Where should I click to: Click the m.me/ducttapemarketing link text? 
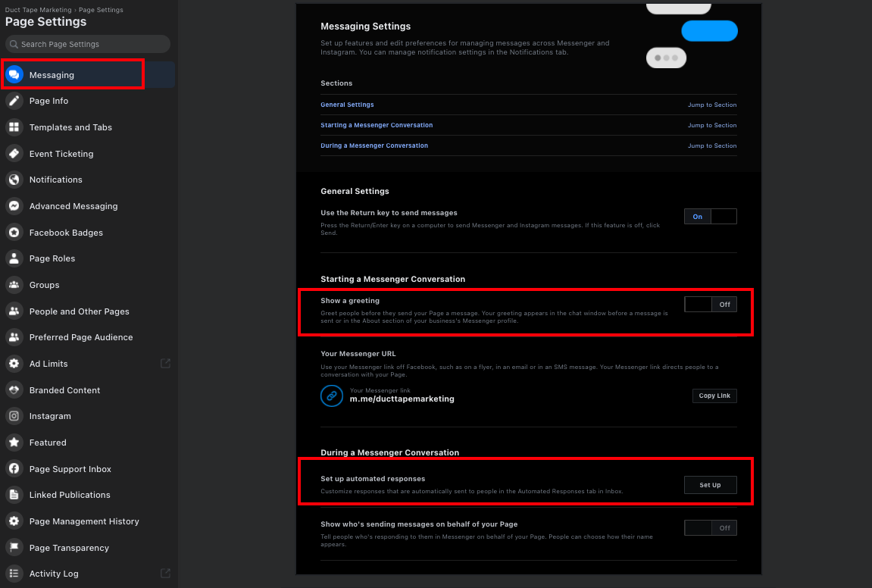pyautogui.click(x=402, y=399)
